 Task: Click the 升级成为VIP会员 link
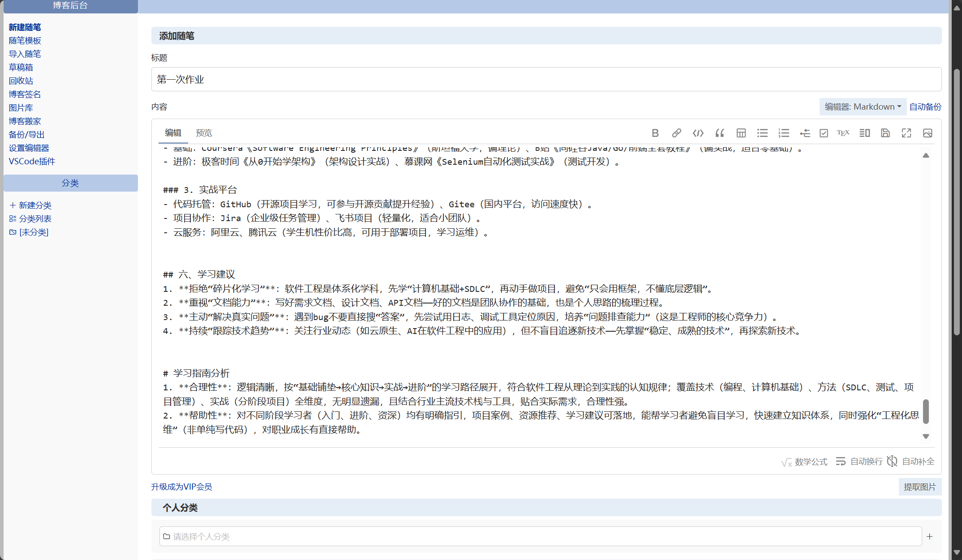click(x=181, y=487)
